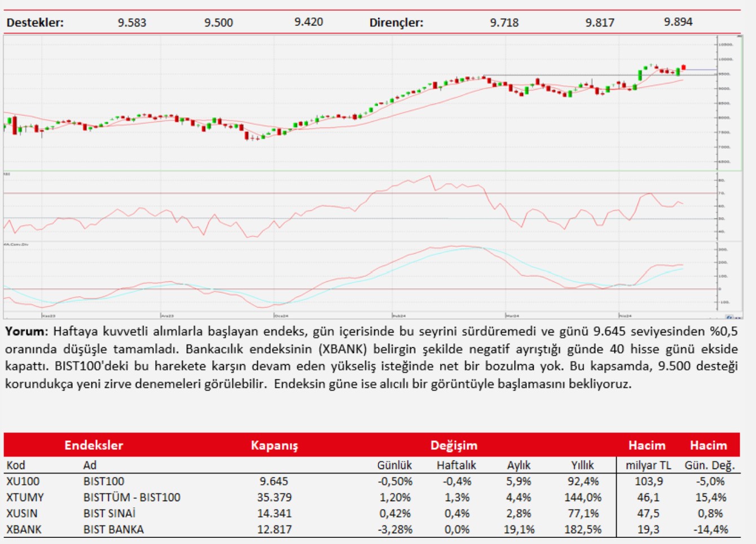Click the "Kapanış" table header
This screenshot has height=544, width=756.
pos(274,445)
